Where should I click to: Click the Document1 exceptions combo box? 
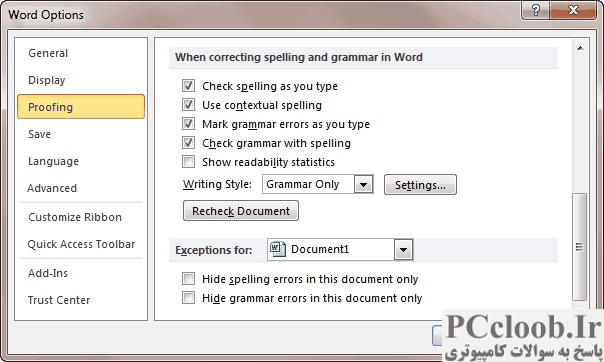pyautogui.click(x=340, y=250)
